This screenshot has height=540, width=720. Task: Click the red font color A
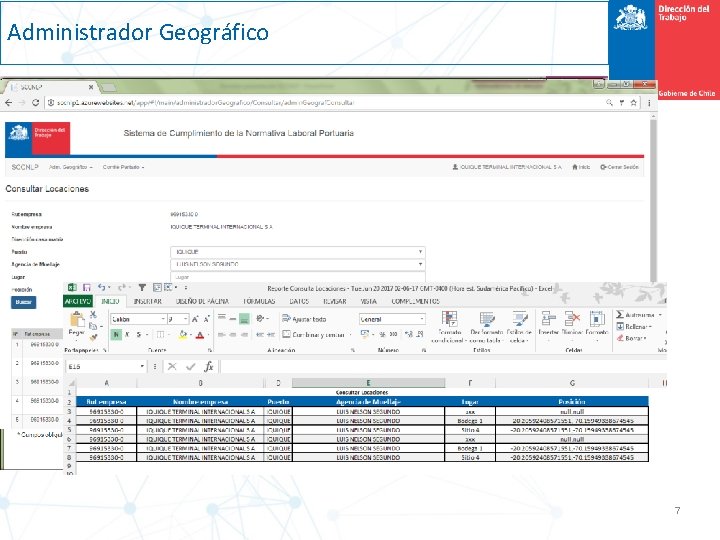coord(200,335)
